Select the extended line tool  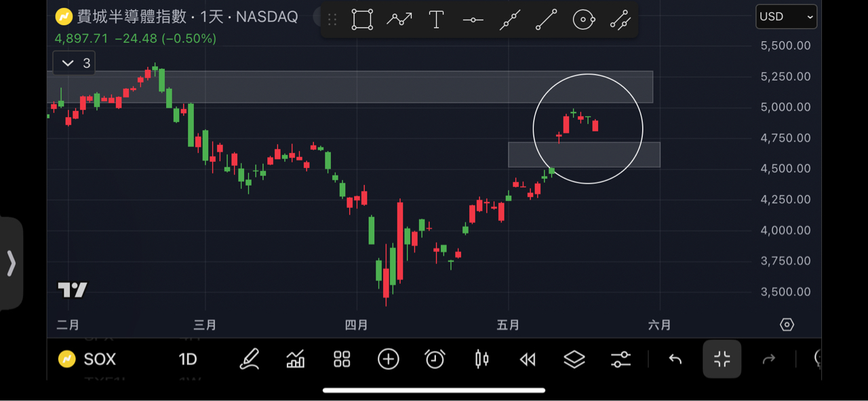(510, 20)
